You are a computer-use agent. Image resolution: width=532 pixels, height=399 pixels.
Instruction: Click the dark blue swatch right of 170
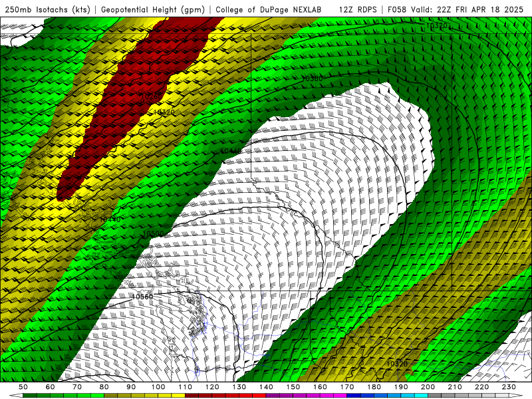pyautogui.click(x=354, y=396)
